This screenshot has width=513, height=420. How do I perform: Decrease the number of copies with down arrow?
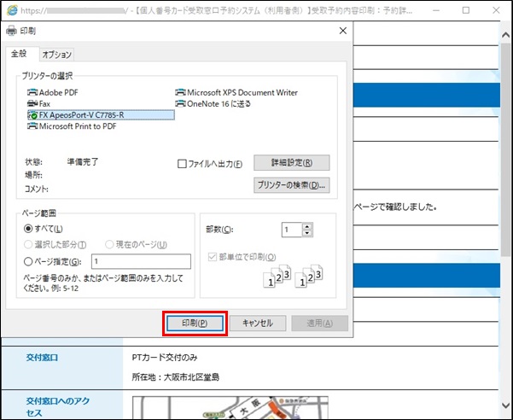point(307,233)
